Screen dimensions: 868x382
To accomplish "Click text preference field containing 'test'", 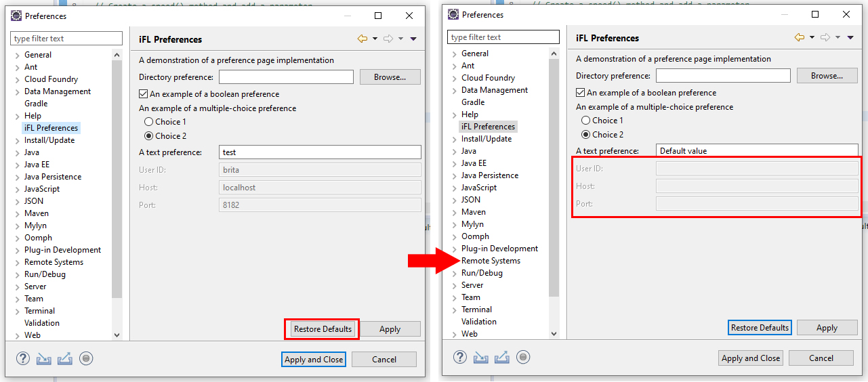I will coord(320,152).
